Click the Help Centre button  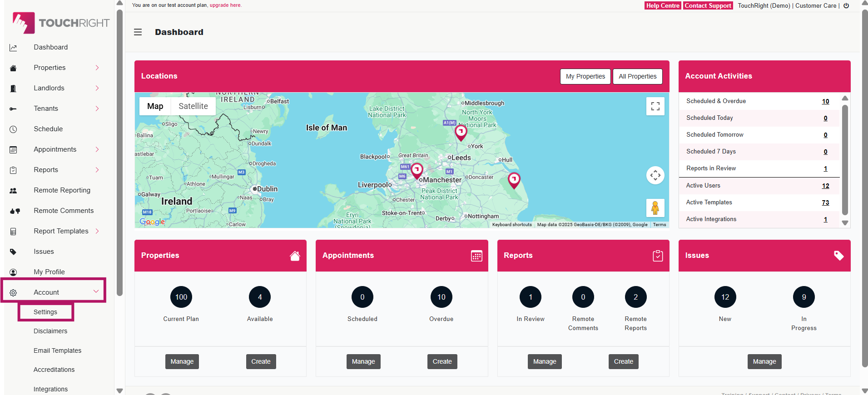(x=663, y=6)
